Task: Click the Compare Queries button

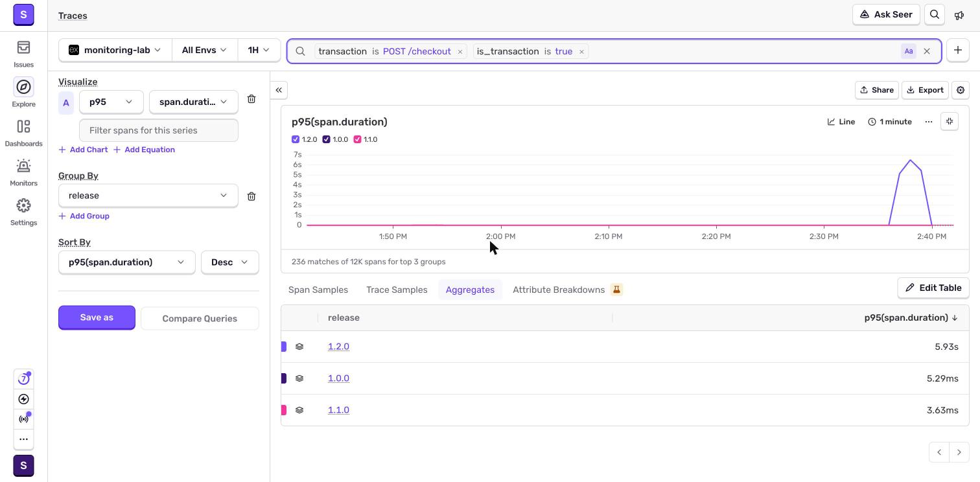Action: click(x=200, y=319)
